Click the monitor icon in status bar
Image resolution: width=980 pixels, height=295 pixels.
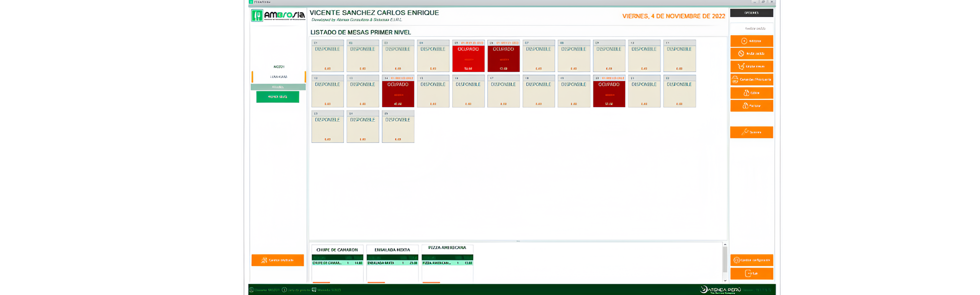point(314,290)
